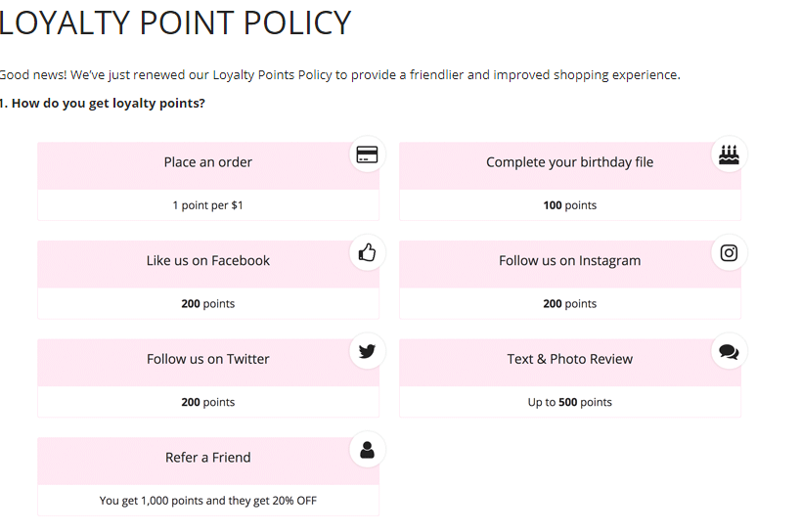Select the Text & Photo Review card
Screen dimensions: 801x532
coord(570,378)
